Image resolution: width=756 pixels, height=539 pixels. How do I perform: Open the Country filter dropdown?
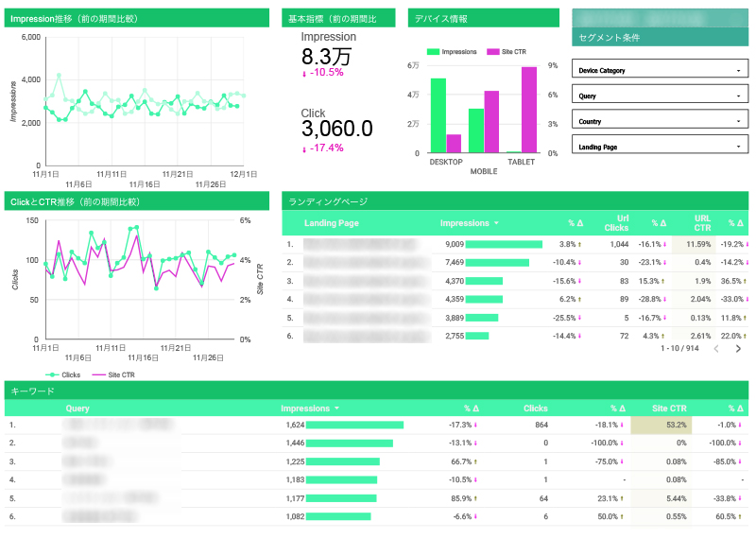tap(660, 121)
